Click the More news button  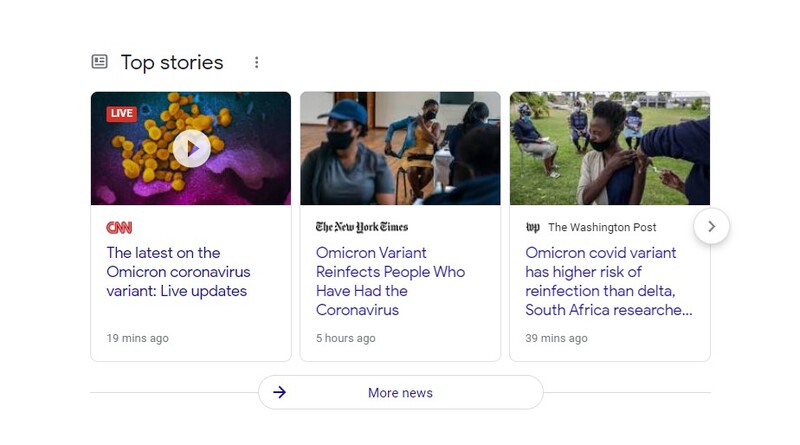pos(400,393)
